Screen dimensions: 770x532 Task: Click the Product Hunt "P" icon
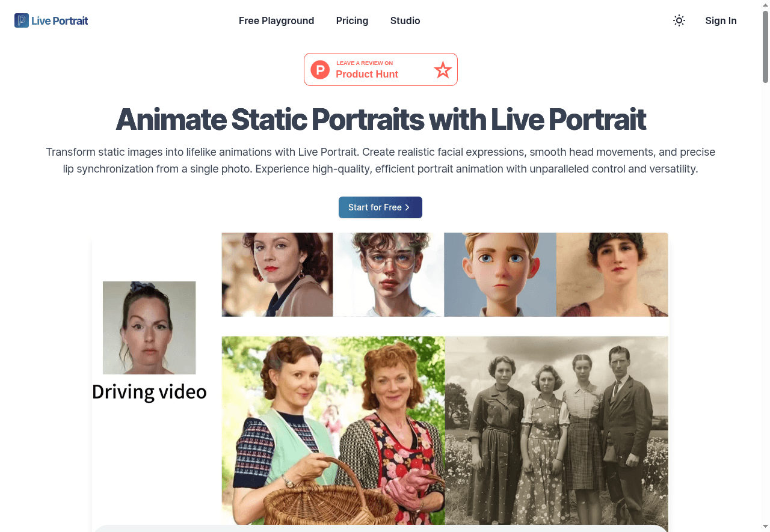tap(319, 69)
